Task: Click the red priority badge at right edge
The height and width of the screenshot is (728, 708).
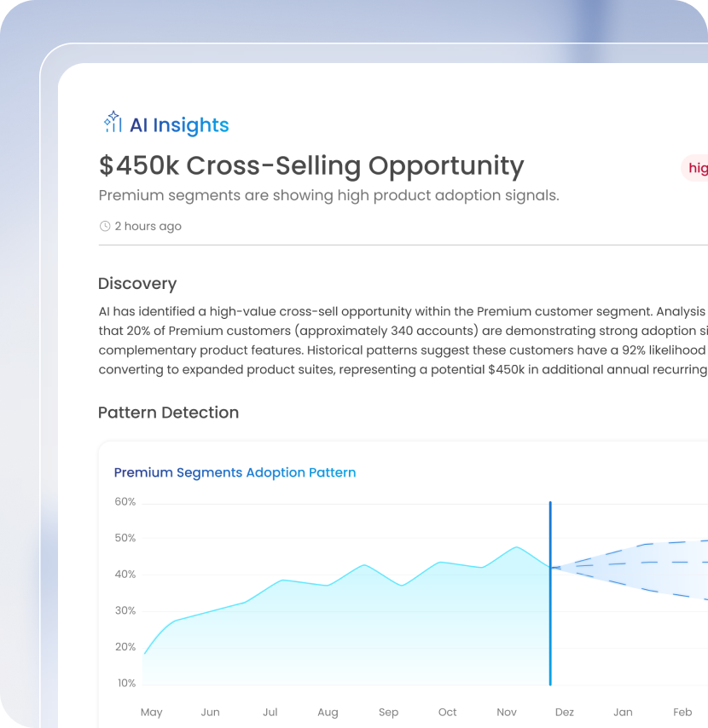Action: pyautogui.click(x=695, y=168)
